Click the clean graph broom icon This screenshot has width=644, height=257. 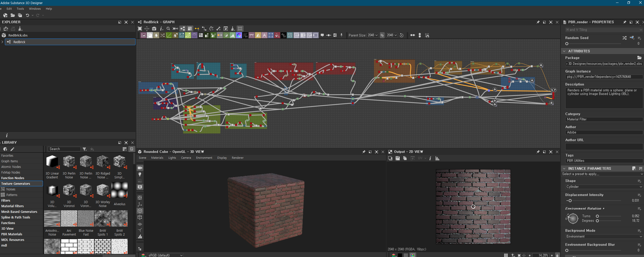pos(233,29)
